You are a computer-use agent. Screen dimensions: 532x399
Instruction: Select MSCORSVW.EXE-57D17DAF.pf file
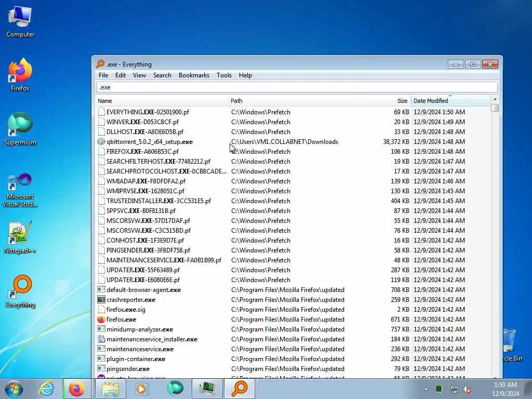click(x=148, y=220)
